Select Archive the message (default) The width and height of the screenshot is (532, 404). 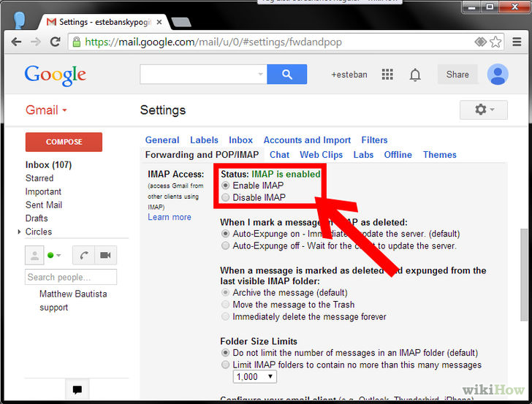point(225,292)
